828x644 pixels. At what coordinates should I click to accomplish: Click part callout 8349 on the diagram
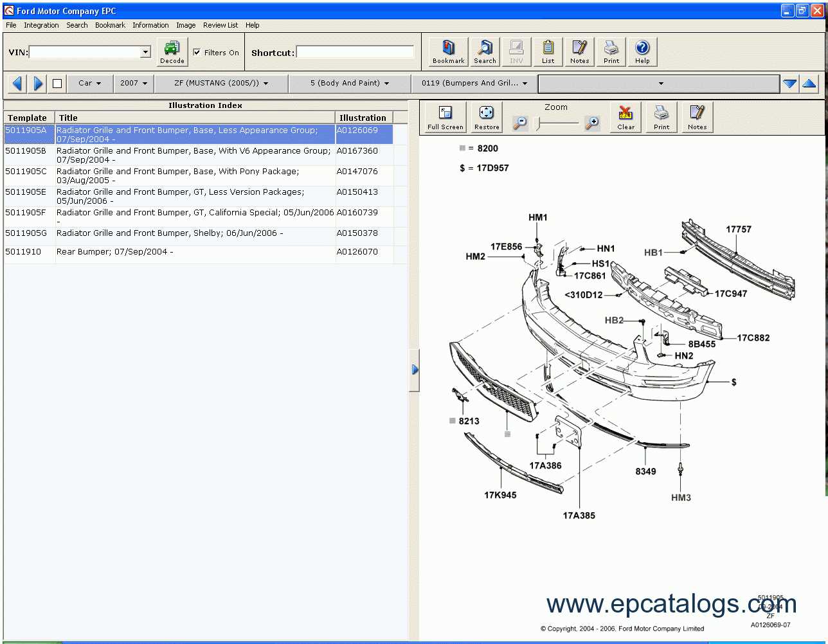[645, 471]
